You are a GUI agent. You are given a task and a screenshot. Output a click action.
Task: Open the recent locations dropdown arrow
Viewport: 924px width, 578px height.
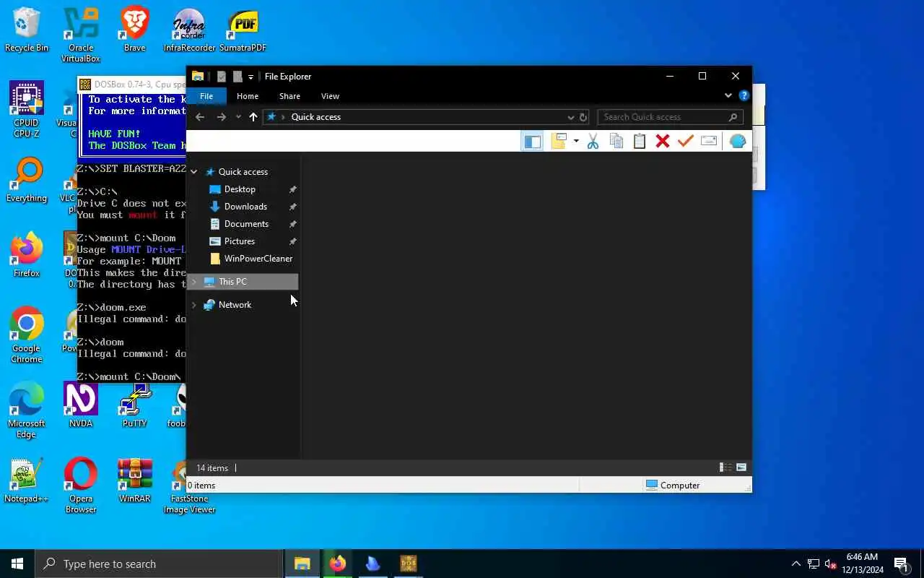(238, 117)
